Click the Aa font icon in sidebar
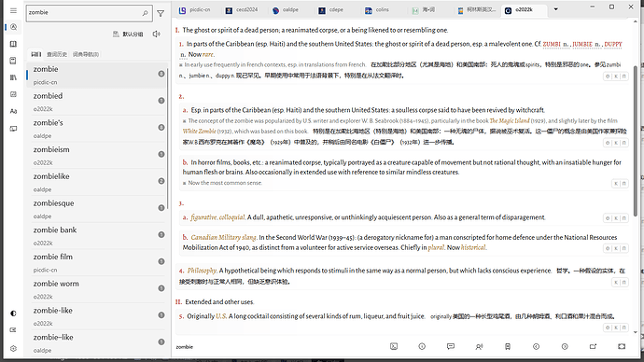The width and height of the screenshot is (644, 362). pos(14,111)
